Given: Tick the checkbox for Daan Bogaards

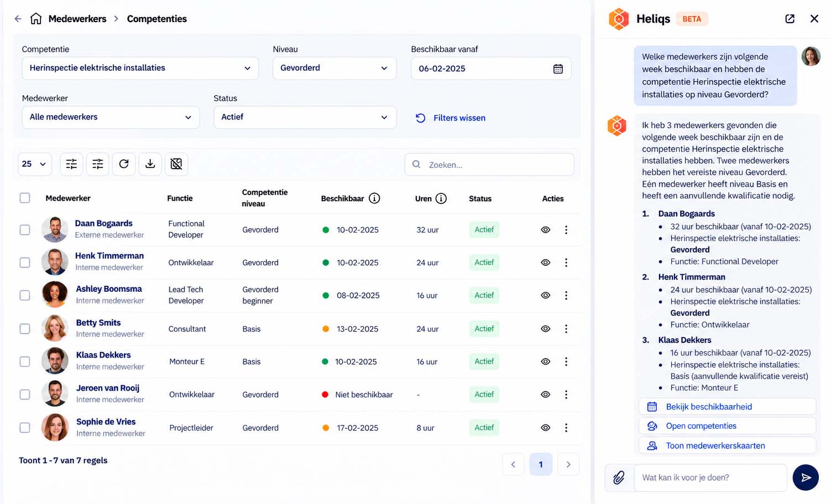Looking at the screenshot, I should [x=25, y=230].
